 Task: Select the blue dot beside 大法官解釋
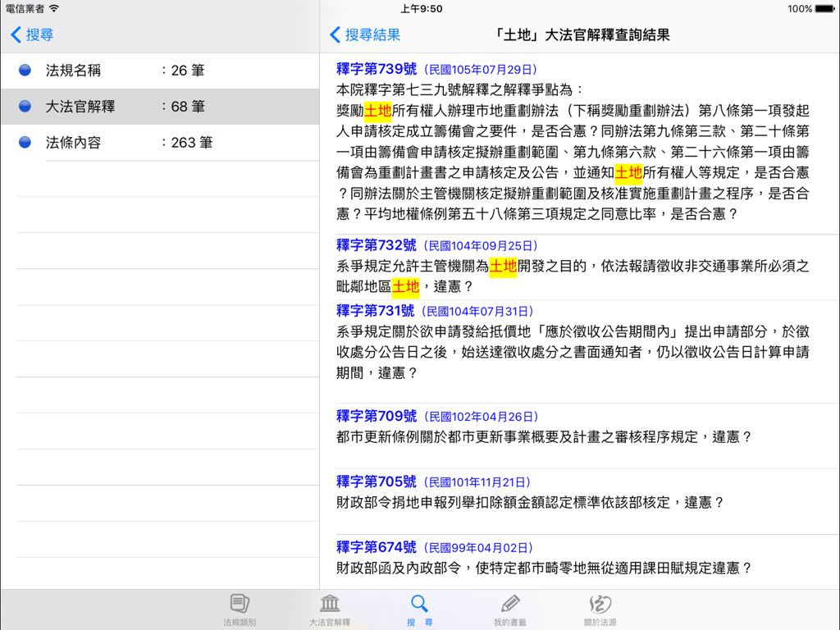[25, 107]
